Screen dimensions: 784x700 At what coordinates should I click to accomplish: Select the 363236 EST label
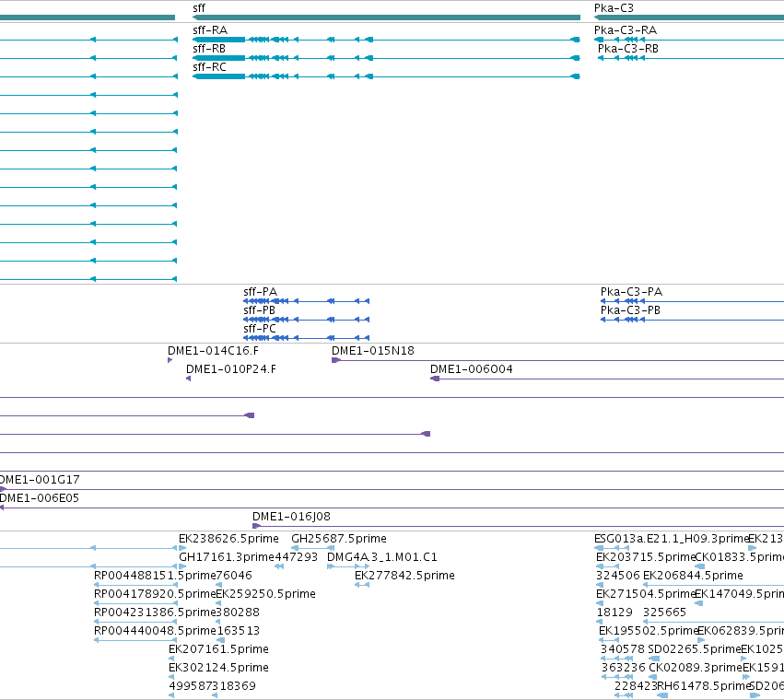(x=624, y=669)
